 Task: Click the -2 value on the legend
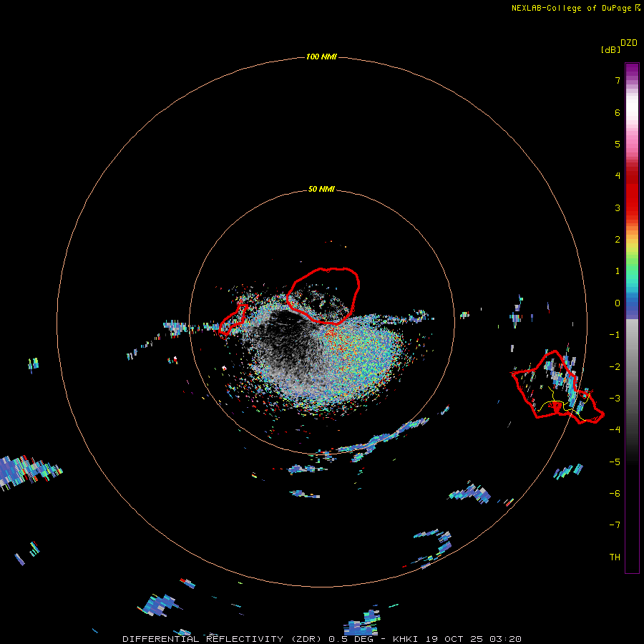point(615,367)
